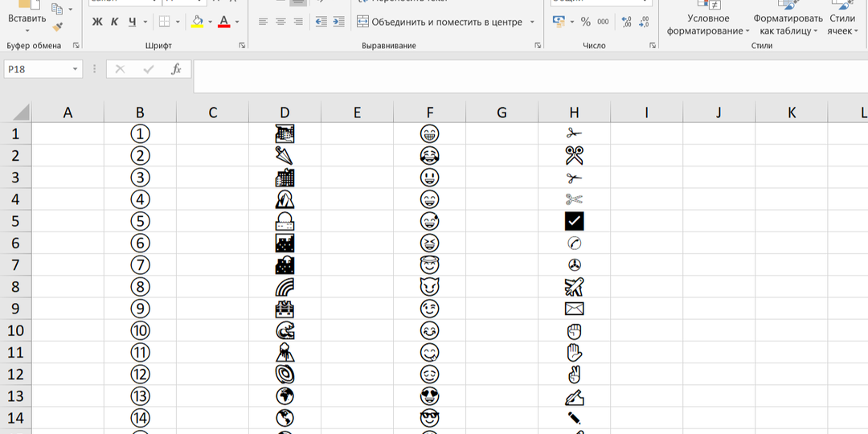
Task: Select the wave emoji cell in D10
Action: 285,330
